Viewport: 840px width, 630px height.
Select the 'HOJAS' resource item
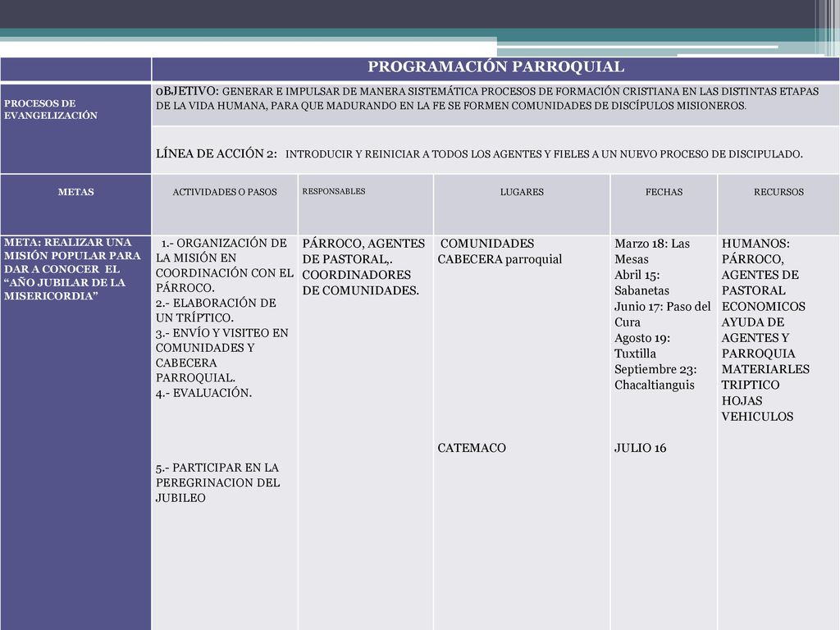point(742,400)
